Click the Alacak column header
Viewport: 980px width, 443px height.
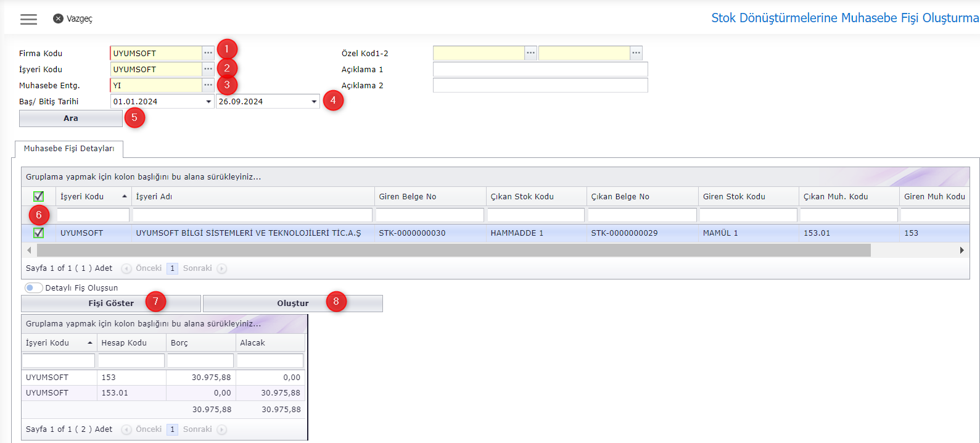coord(270,342)
